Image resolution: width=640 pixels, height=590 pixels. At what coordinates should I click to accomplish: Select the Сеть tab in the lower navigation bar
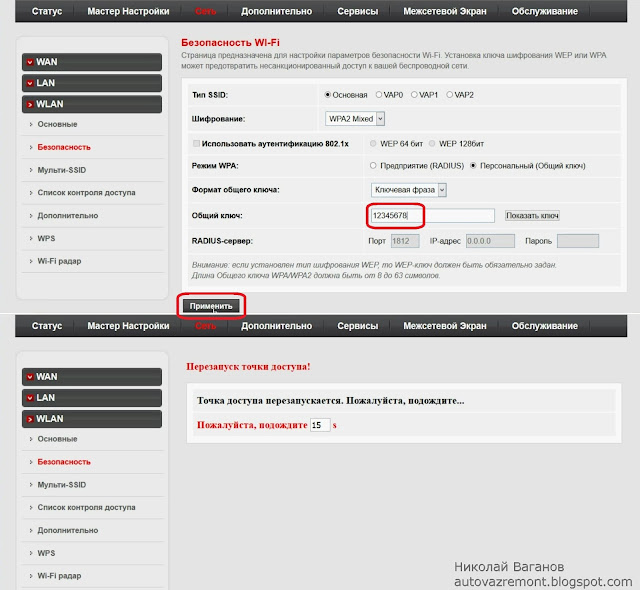[x=205, y=326]
